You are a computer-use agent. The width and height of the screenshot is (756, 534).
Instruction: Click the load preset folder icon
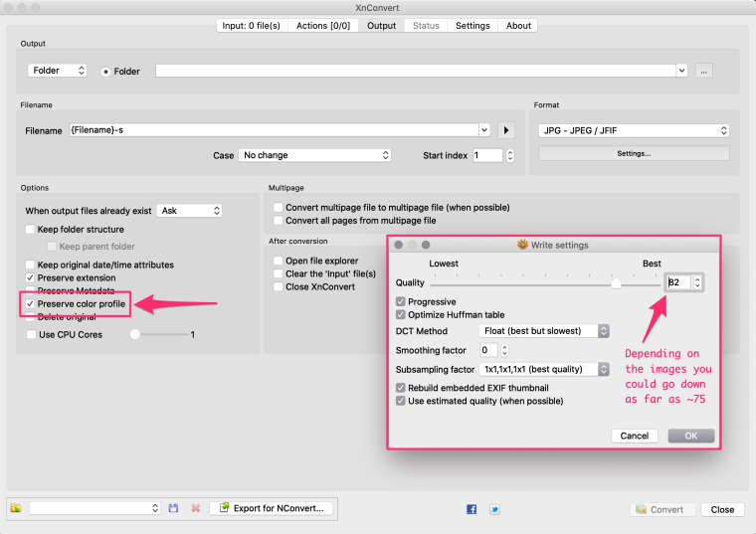click(16, 508)
